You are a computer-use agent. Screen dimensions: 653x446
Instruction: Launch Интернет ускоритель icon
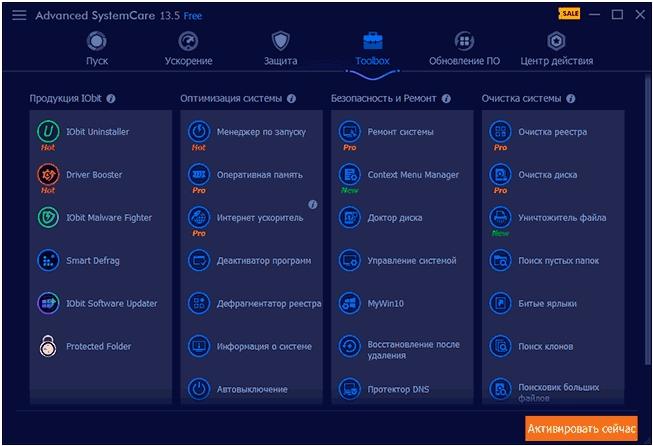199,217
